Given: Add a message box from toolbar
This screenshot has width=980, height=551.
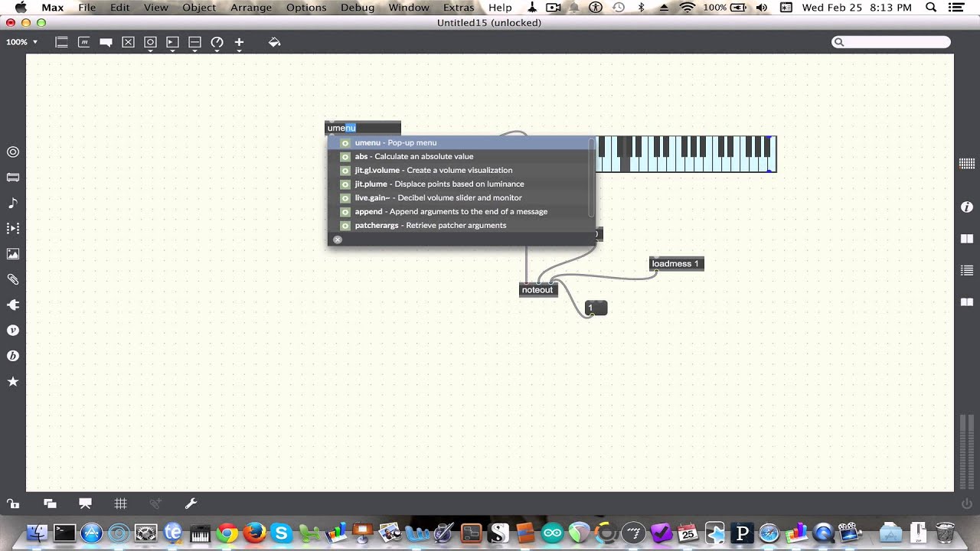Looking at the screenshot, I should 83,42.
